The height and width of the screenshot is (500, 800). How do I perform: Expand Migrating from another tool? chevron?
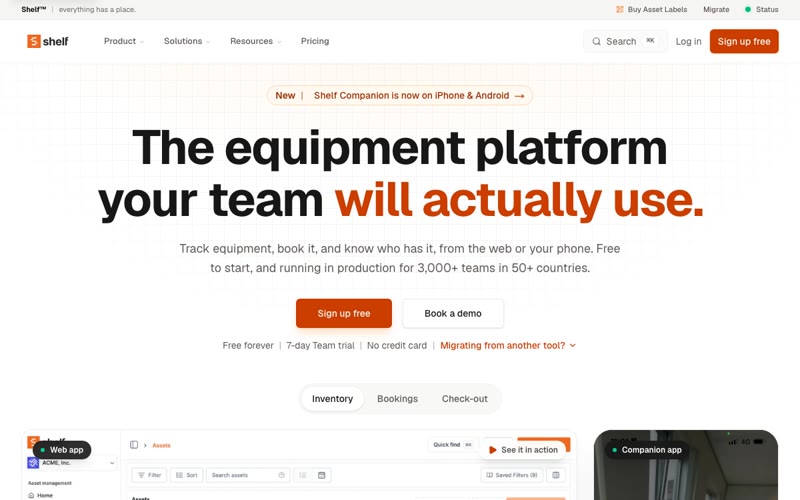[572, 345]
